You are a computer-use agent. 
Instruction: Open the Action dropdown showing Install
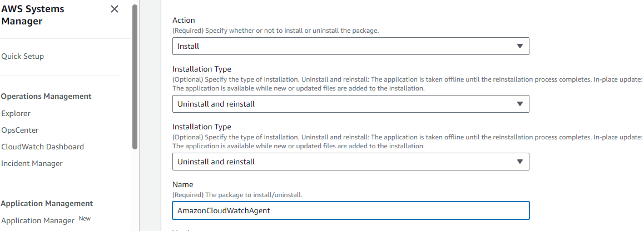pos(350,46)
